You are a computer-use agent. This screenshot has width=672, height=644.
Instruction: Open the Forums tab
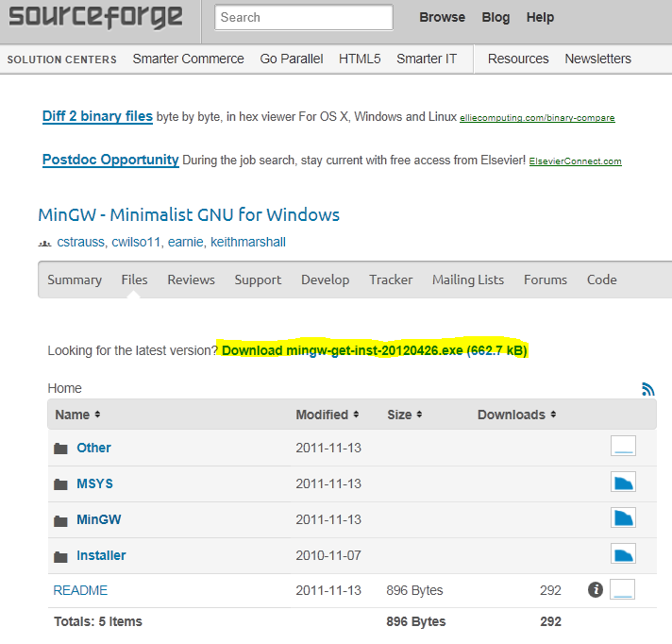(546, 280)
